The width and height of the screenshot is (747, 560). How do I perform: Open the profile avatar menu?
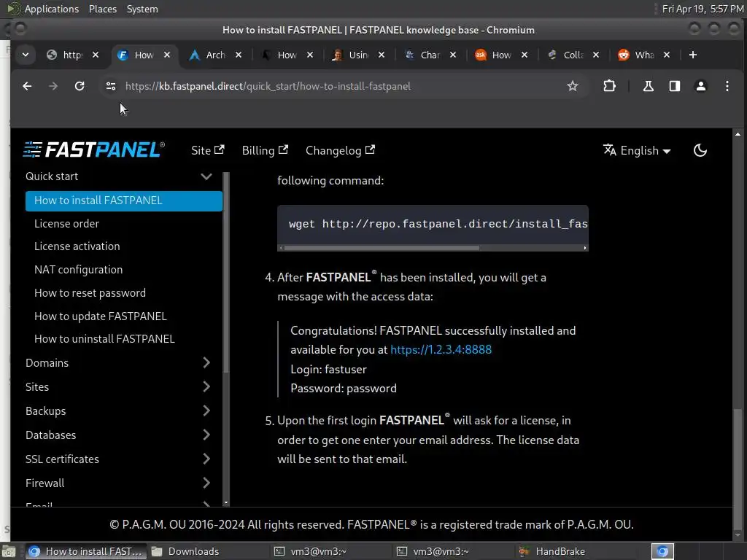pos(701,86)
